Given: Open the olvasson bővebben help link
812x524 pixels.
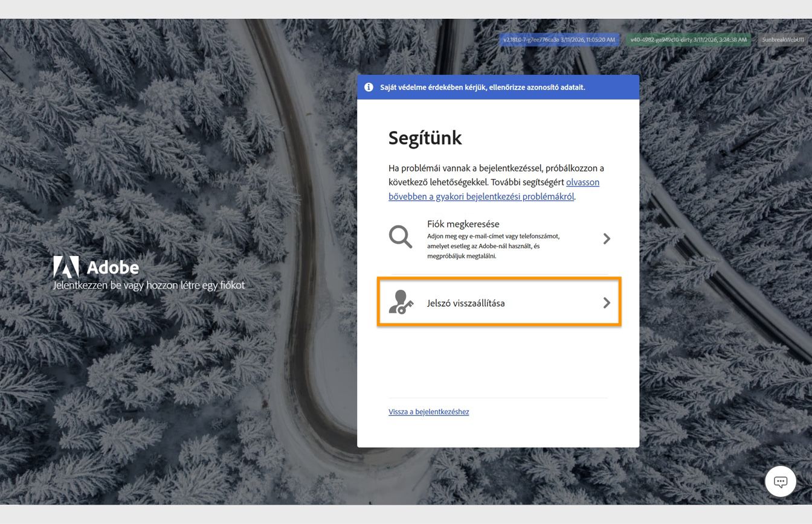Looking at the screenshot, I should (494, 190).
